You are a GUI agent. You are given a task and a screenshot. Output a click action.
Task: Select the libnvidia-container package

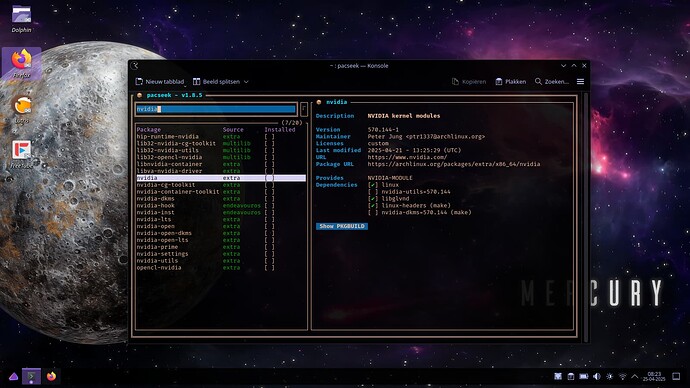221,164
